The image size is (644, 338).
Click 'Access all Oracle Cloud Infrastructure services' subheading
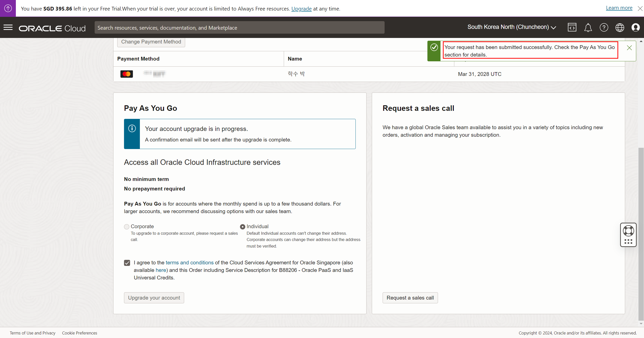click(202, 162)
